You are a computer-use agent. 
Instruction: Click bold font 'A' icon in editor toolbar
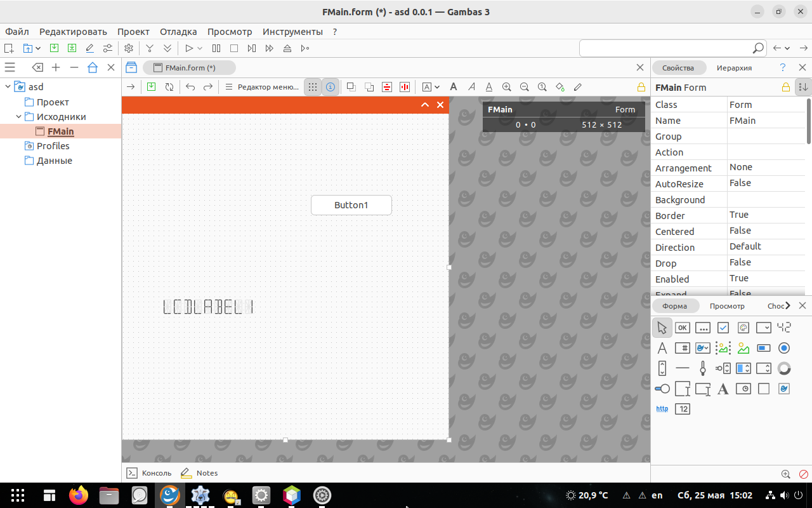tap(454, 87)
